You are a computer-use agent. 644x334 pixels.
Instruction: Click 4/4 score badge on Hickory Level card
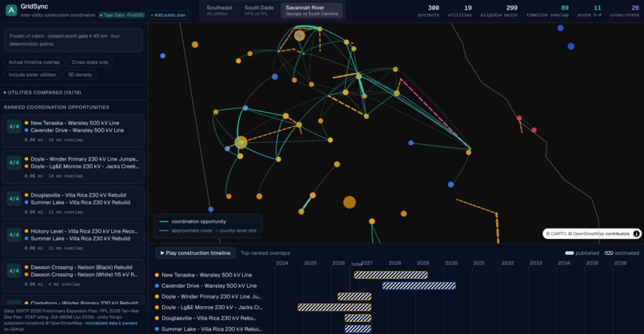[x=14, y=235]
